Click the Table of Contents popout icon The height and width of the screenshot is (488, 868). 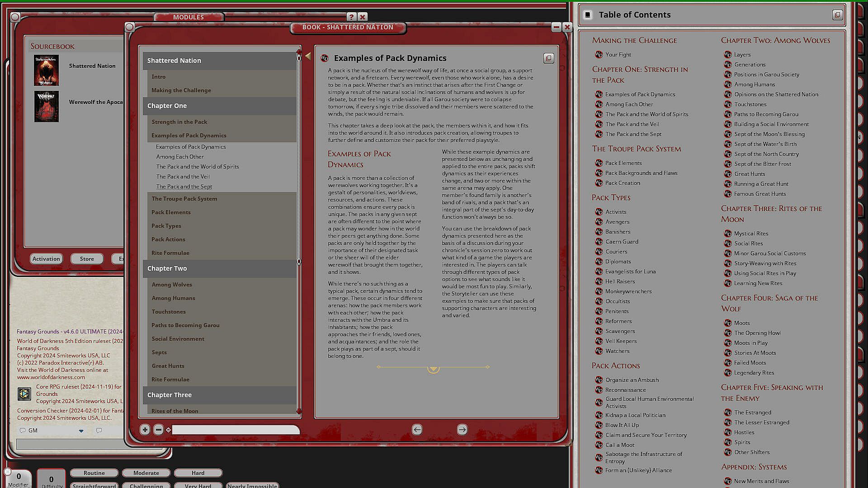[x=837, y=15]
